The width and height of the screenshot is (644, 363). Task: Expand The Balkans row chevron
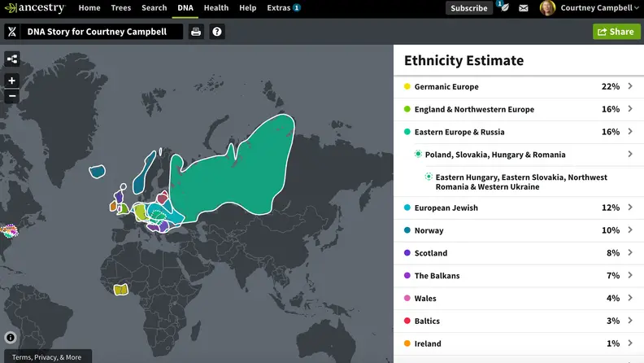point(630,275)
